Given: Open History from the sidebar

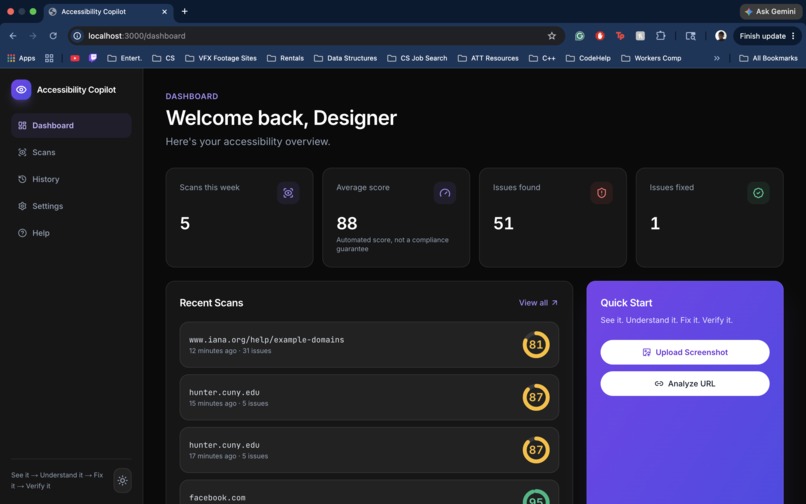Looking at the screenshot, I should tap(71, 179).
